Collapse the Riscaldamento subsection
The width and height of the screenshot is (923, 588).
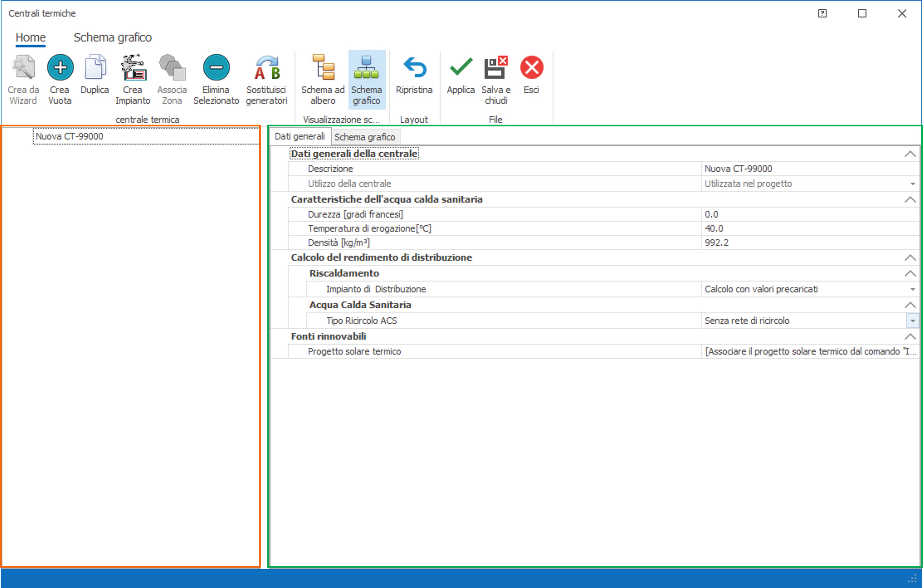click(910, 274)
